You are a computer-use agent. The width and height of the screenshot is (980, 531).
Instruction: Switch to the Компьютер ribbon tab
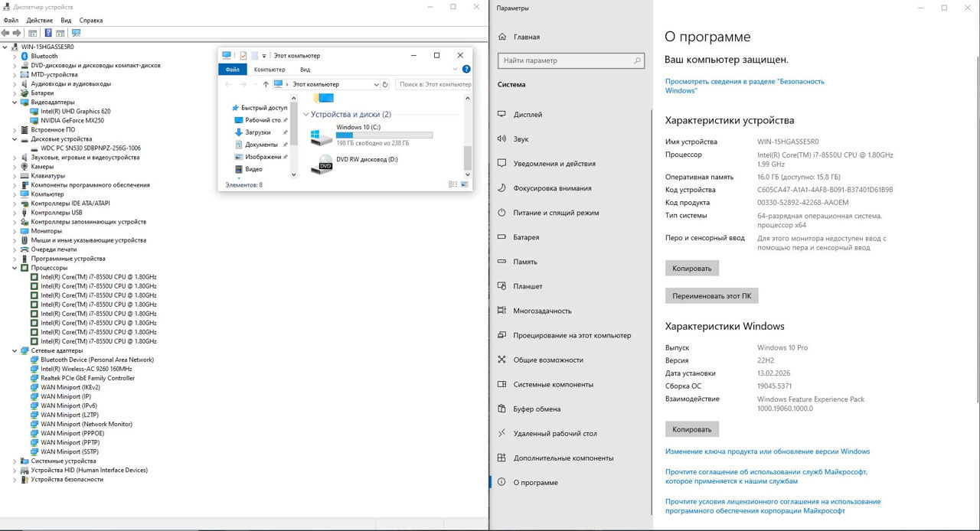269,70
